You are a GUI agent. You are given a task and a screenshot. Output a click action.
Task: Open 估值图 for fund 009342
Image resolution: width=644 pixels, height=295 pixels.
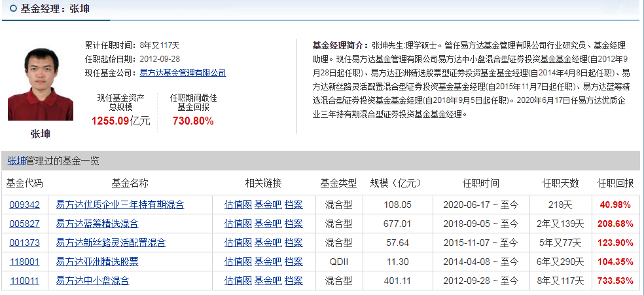238,205
